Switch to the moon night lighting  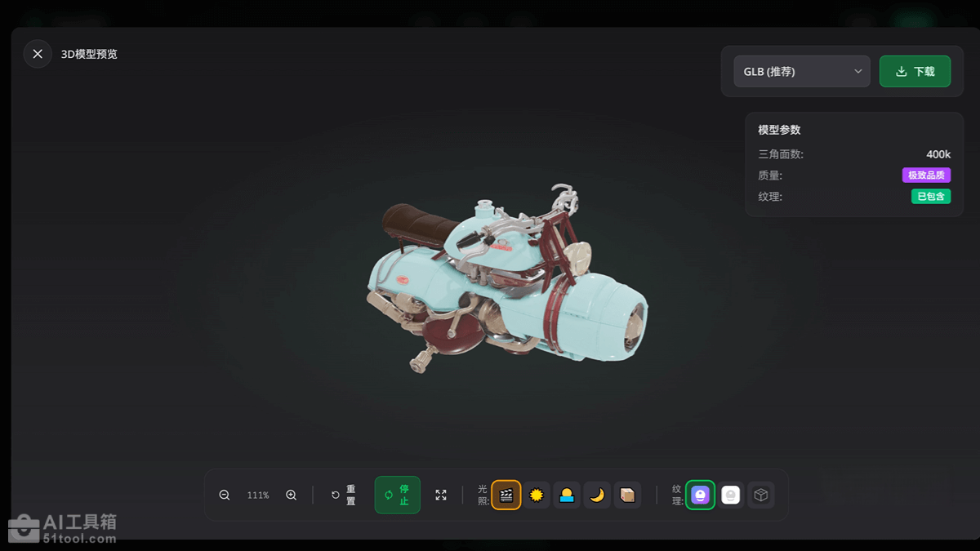(x=597, y=495)
